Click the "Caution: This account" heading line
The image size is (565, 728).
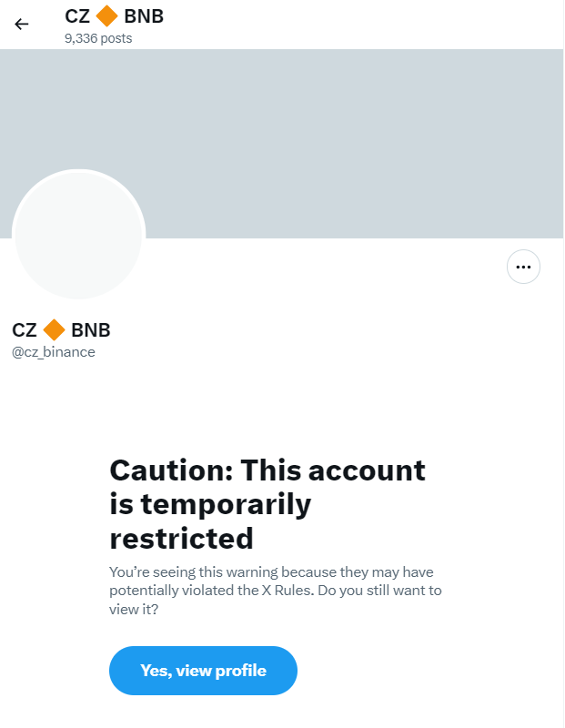[x=267, y=470]
